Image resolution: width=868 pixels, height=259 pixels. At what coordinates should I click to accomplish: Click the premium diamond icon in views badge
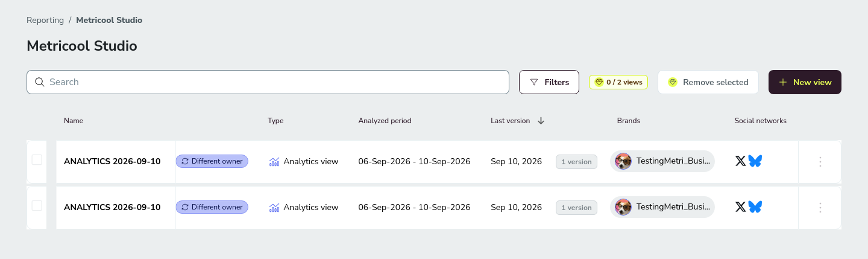pyautogui.click(x=599, y=82)
